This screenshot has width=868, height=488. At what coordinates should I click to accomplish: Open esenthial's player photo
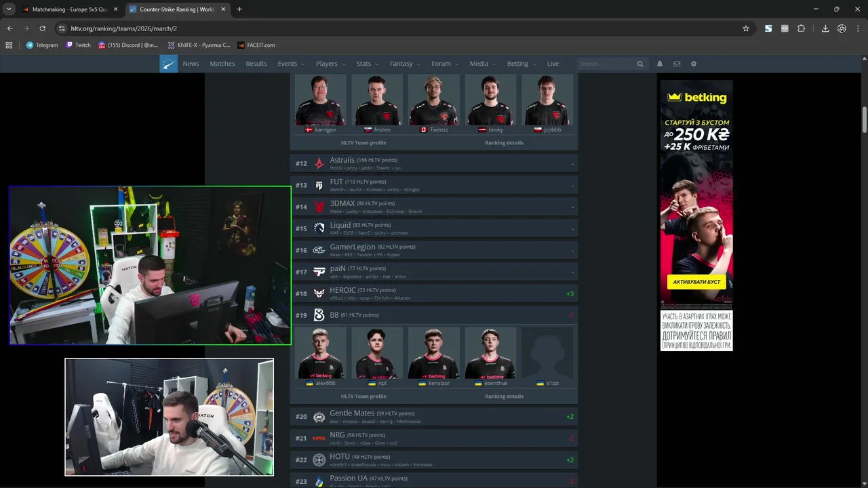coord(490,352)
